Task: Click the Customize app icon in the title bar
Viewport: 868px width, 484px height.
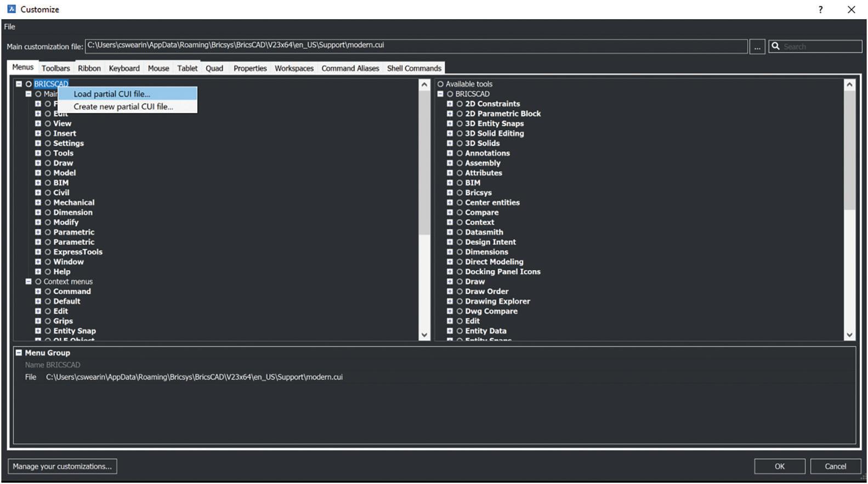Action: pyautogui.click(x=12, y=9)
